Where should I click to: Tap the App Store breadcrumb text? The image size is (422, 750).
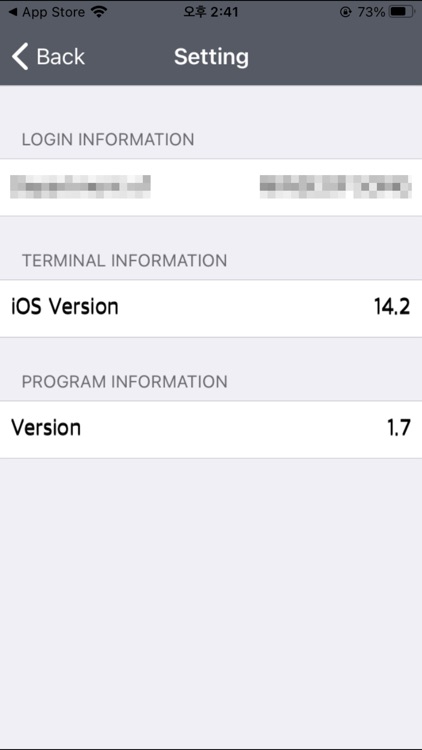(x=54, y=12)
